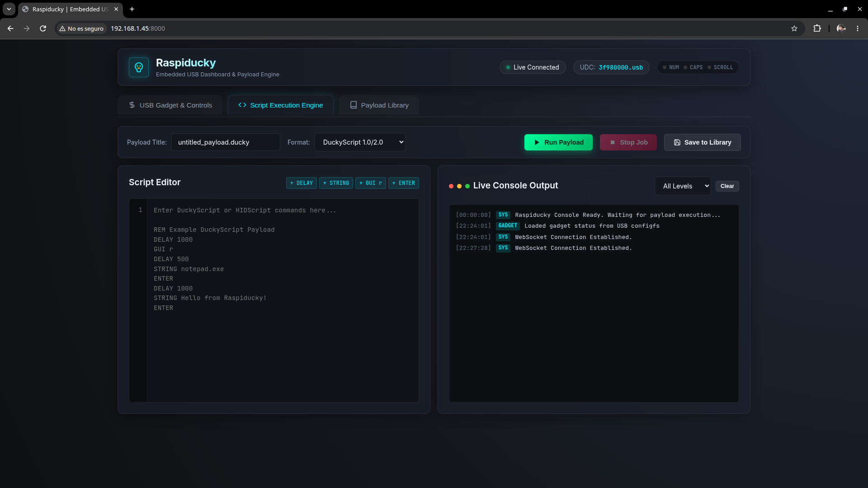The height and width of the screenshot is (488, 868).
Task: Save the script to the library
Action: [703, 142]
